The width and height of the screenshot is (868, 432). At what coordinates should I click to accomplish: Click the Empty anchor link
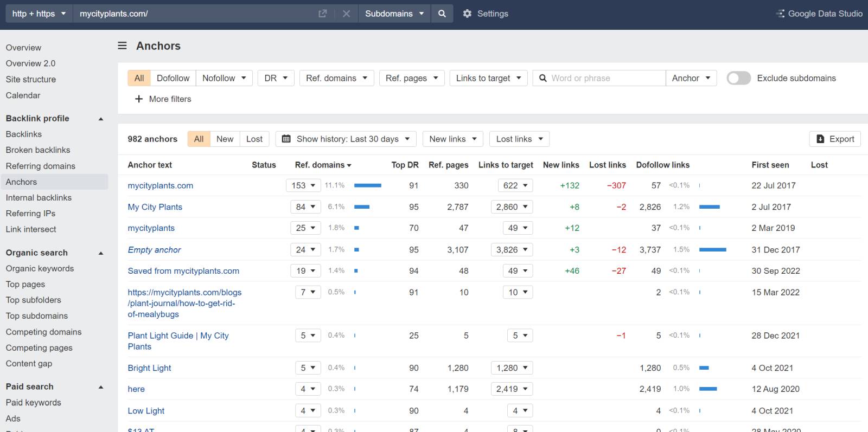(x=154, y=250)
